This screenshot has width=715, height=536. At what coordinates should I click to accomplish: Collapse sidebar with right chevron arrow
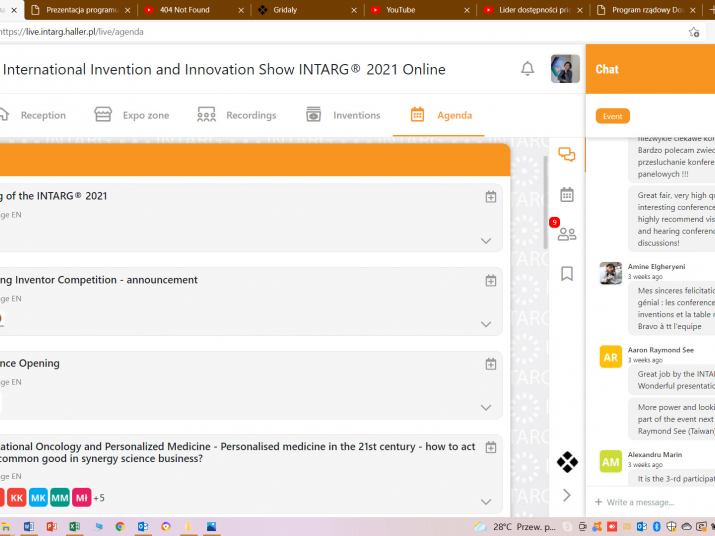pos(567,495)
